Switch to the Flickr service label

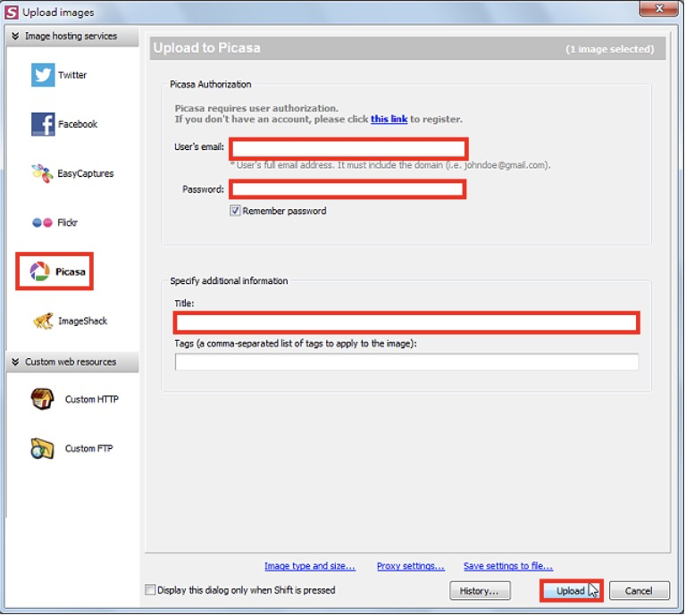(x=67, y=223)
